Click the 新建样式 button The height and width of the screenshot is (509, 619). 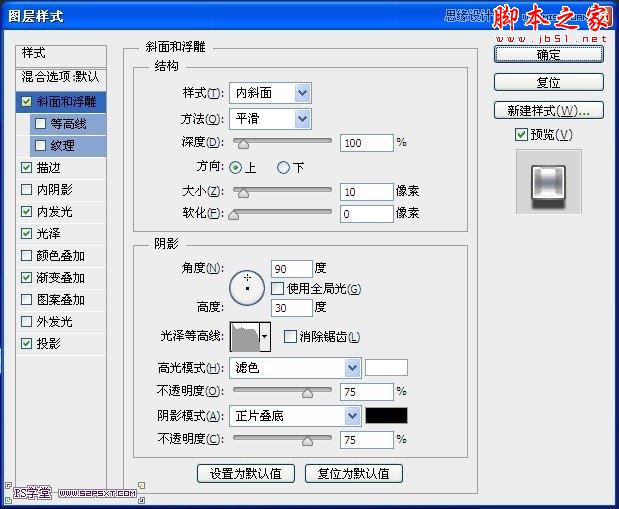[549, 111]
